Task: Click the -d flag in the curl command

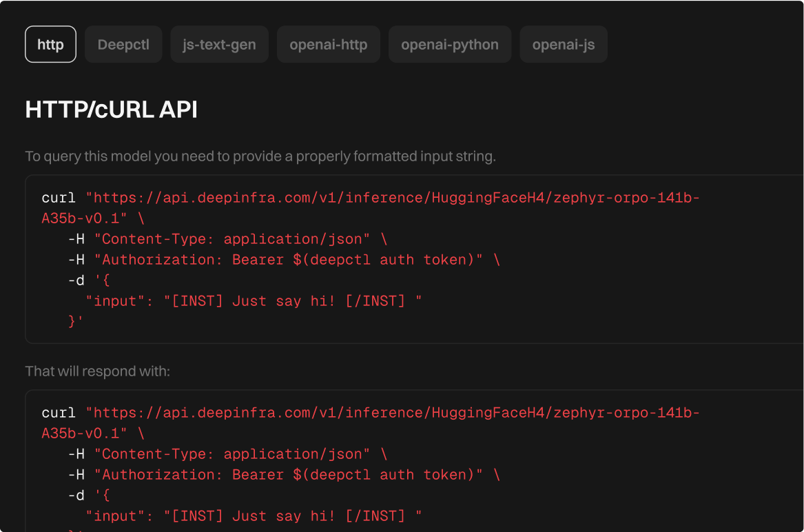Action: coord(74,280)
